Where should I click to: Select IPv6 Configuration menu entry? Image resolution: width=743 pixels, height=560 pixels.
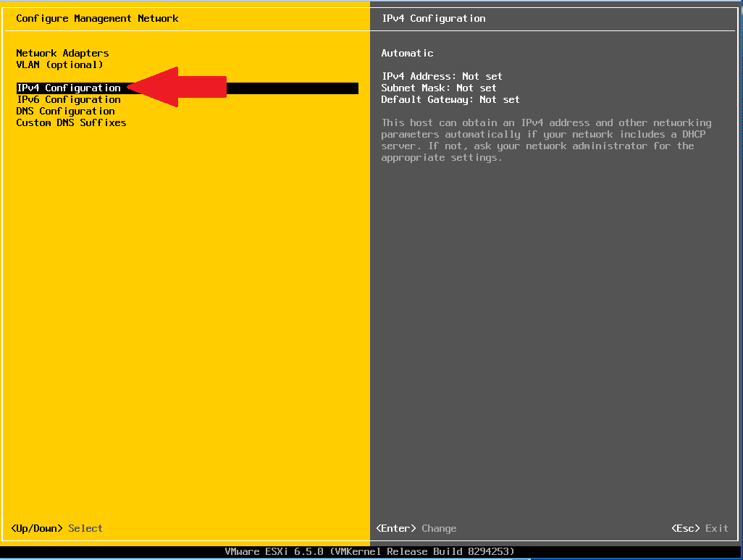coord(69,99)
